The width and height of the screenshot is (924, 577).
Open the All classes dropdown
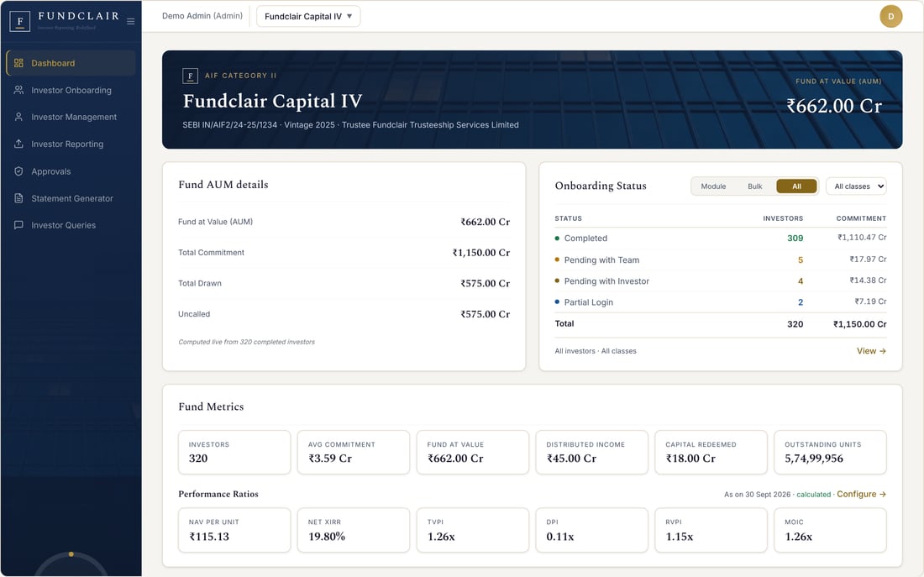[856, 186]
